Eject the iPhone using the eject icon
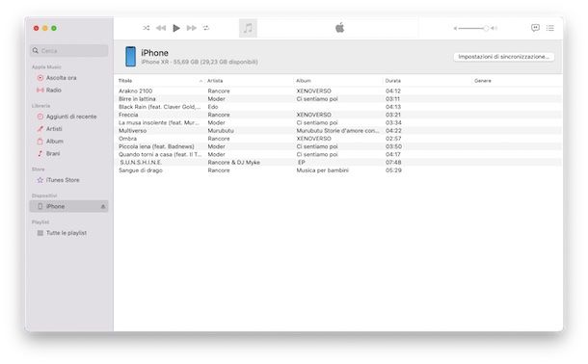 [103, 207]
